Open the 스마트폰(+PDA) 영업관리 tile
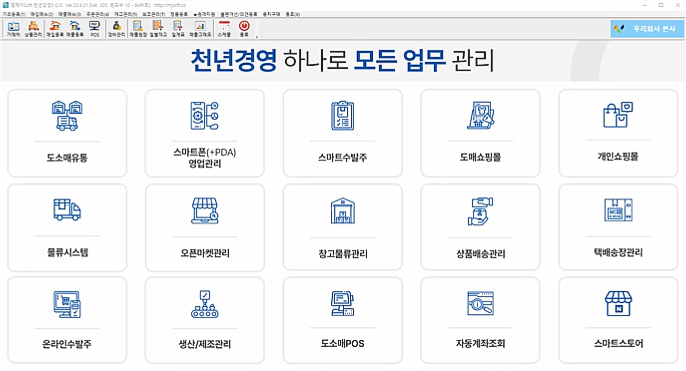This screenshot has width=686, height=371. 205,133
